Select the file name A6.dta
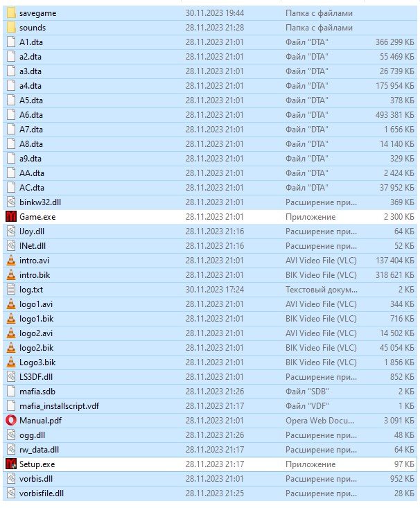The image size is (420, 508). click(x=31, y=114)
